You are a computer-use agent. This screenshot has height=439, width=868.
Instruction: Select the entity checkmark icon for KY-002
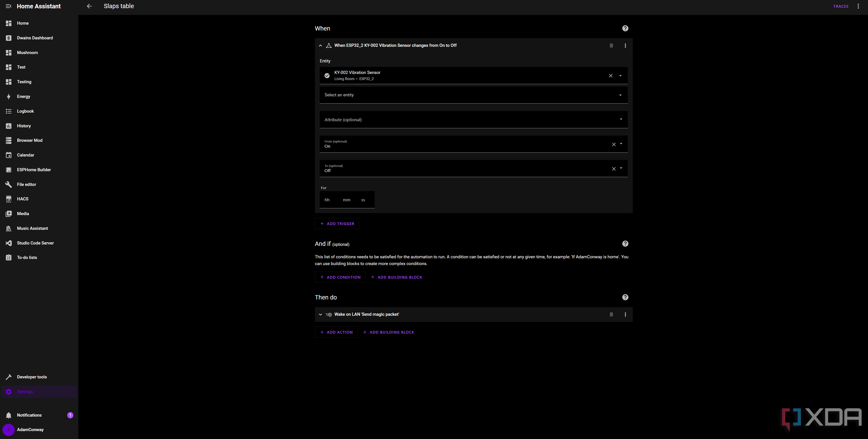tap(327, 76)
